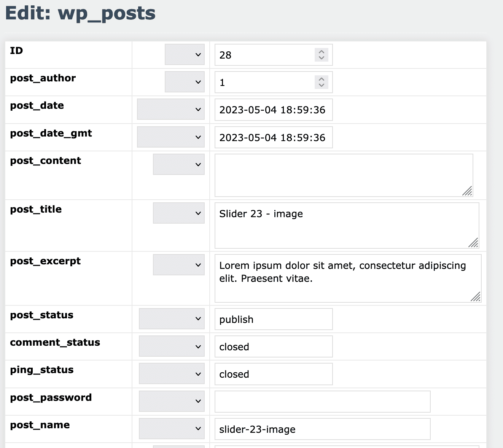Click the 'publish' post_status field
The height and width of the screenshot is (448, 503).
[273, 319]
